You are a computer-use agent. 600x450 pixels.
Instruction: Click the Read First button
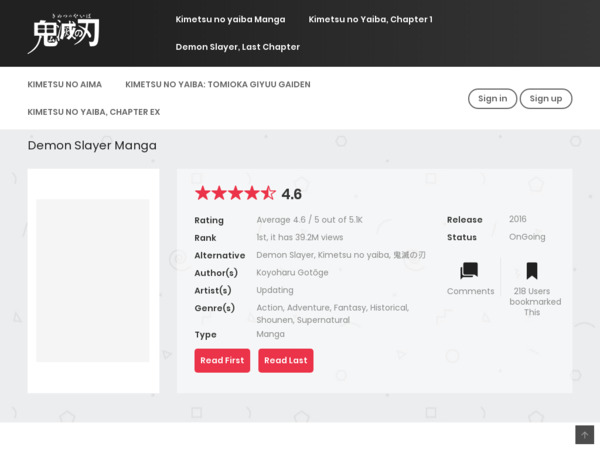pyautogui.click(x=222, y=360)
